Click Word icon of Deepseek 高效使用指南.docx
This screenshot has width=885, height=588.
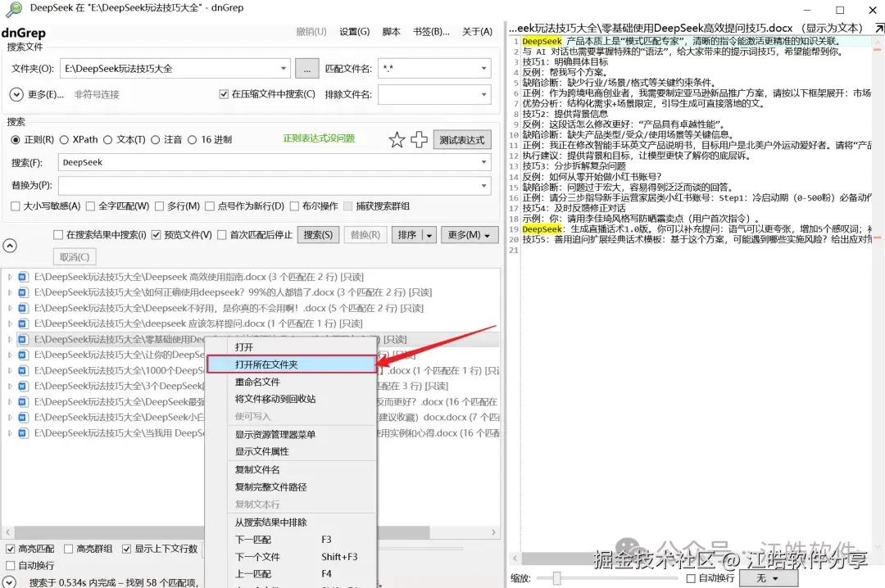point(23,277)
